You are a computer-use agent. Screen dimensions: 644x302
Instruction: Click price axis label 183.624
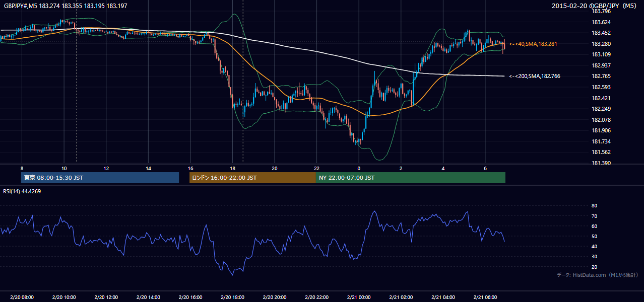(601, 22)
